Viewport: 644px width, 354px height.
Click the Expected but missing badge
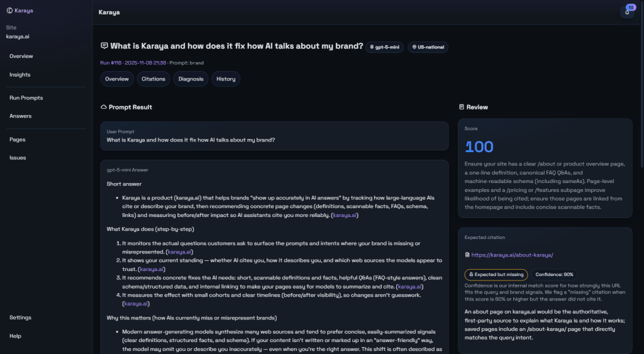pos(496,274)
